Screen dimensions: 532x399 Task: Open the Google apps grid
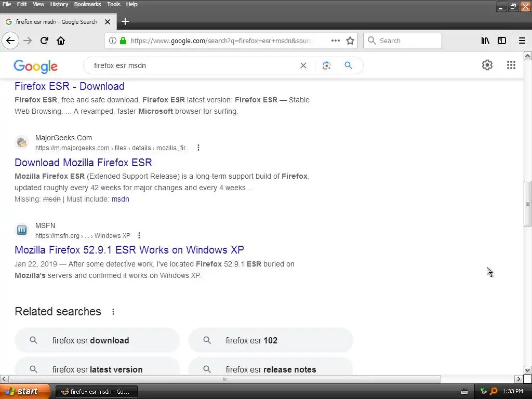click(511, 65)
